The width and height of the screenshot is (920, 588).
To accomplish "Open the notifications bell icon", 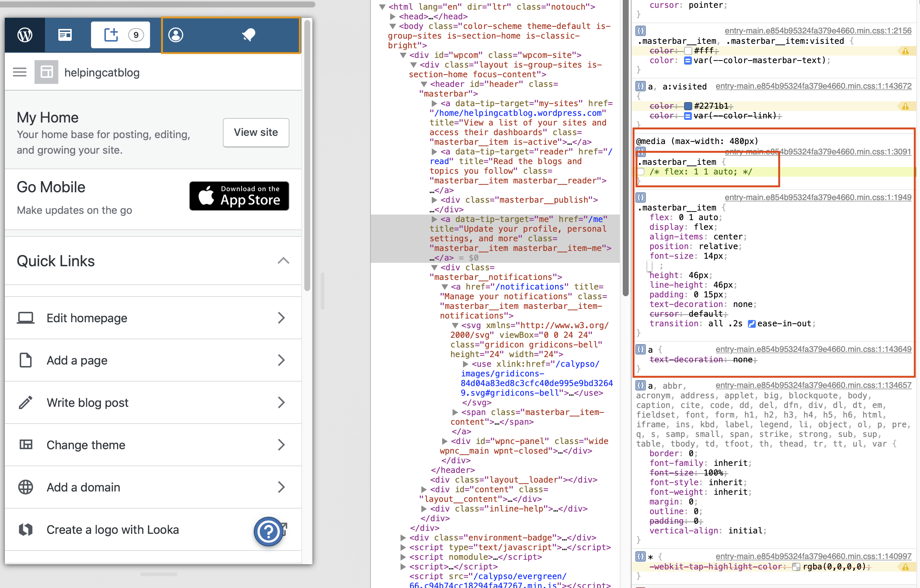I will (x=249, y=35).
